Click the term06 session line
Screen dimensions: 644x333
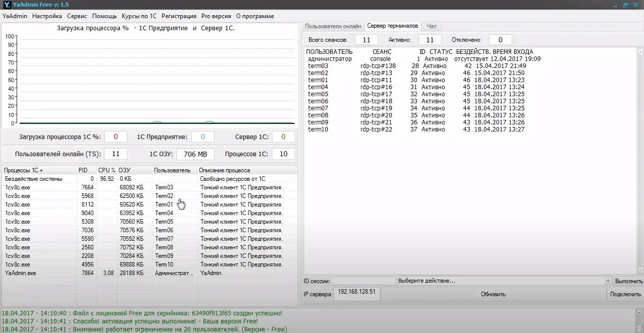pos(416,101)
